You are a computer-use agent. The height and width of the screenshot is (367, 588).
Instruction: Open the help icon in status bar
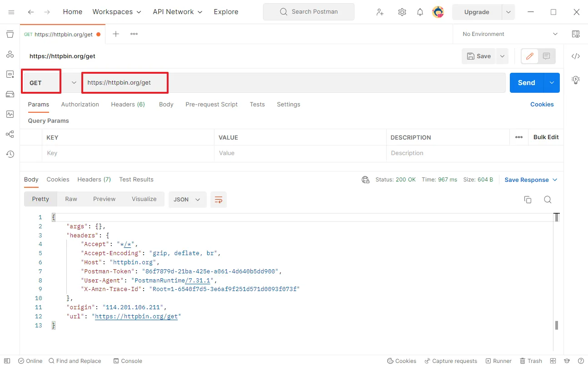pos(581,361)
